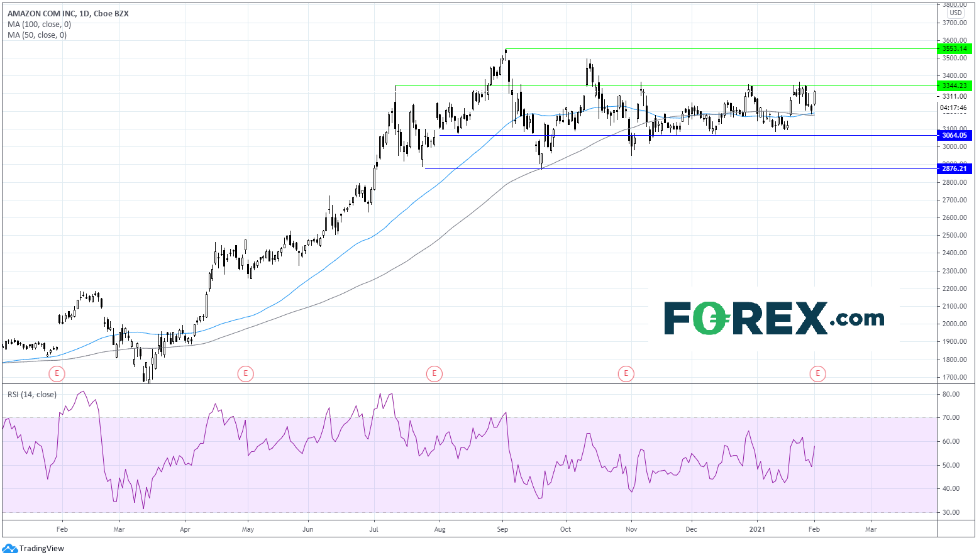
Task: Click the 50.00 RSI axis label
Action: 952,465
